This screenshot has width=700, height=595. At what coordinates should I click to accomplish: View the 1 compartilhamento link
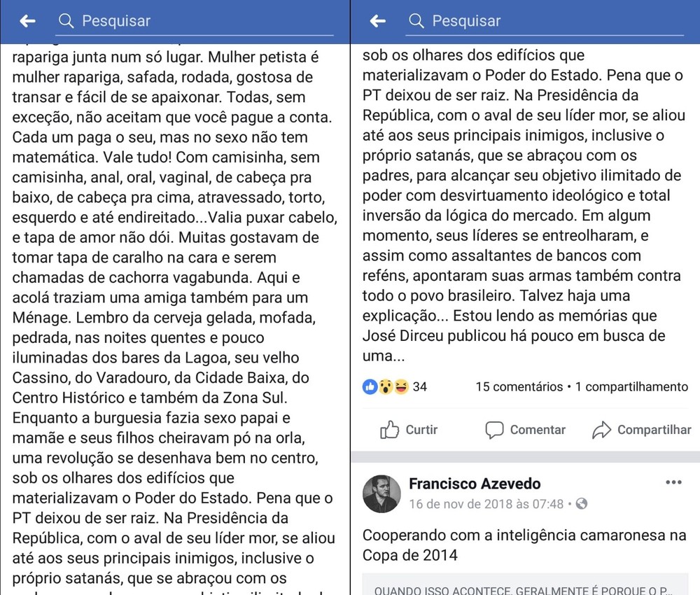pos(631,386)
